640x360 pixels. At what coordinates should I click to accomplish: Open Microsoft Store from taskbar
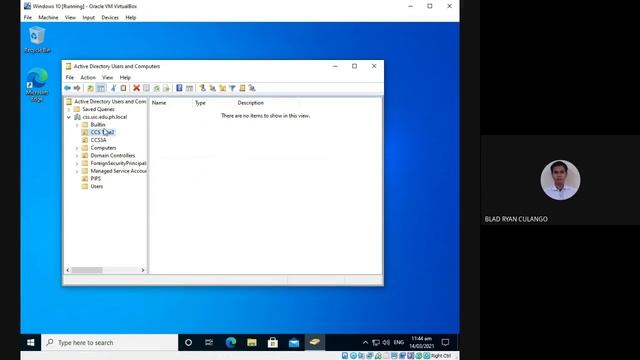coord(273,342)
